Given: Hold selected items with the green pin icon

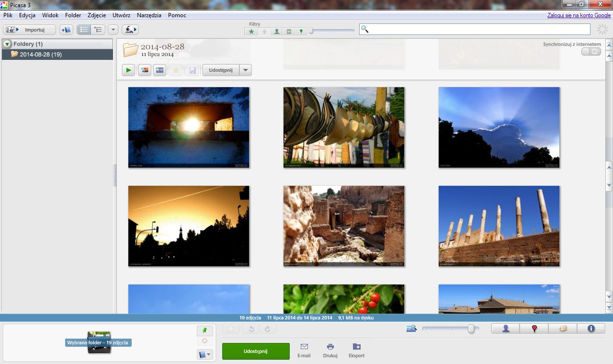Looking at the screenshot, I should click(204, 331).
